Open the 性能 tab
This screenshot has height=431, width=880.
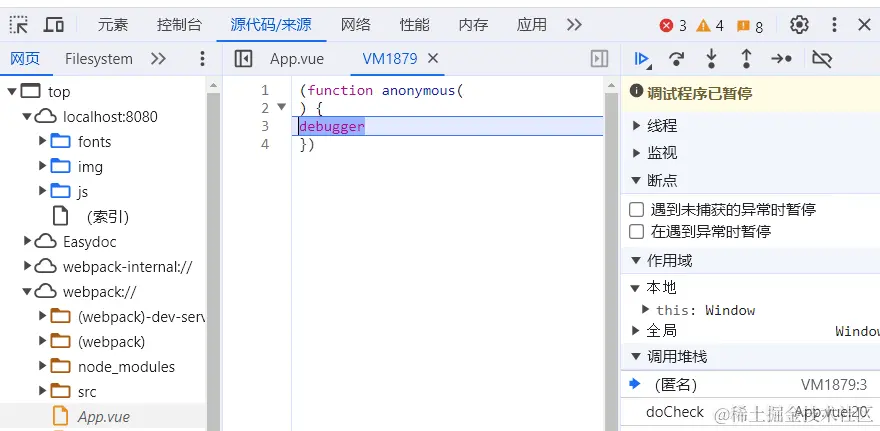coord(415,25)
